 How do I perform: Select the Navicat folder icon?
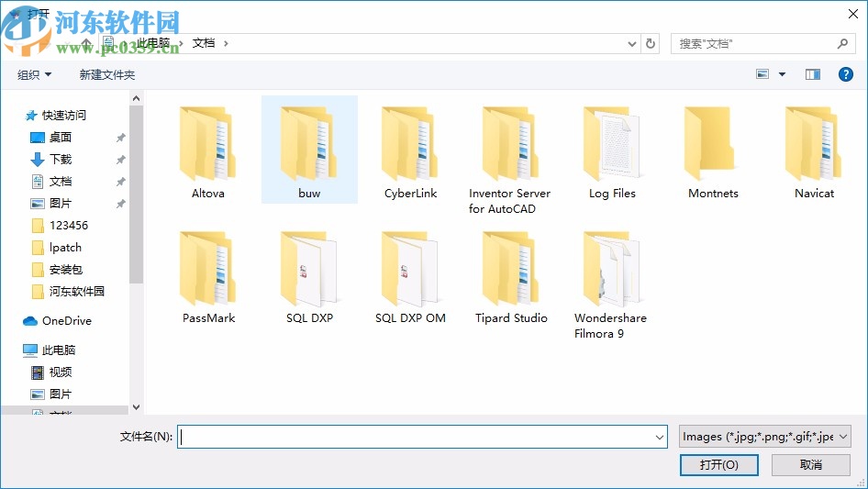click(x=814, y=144)
